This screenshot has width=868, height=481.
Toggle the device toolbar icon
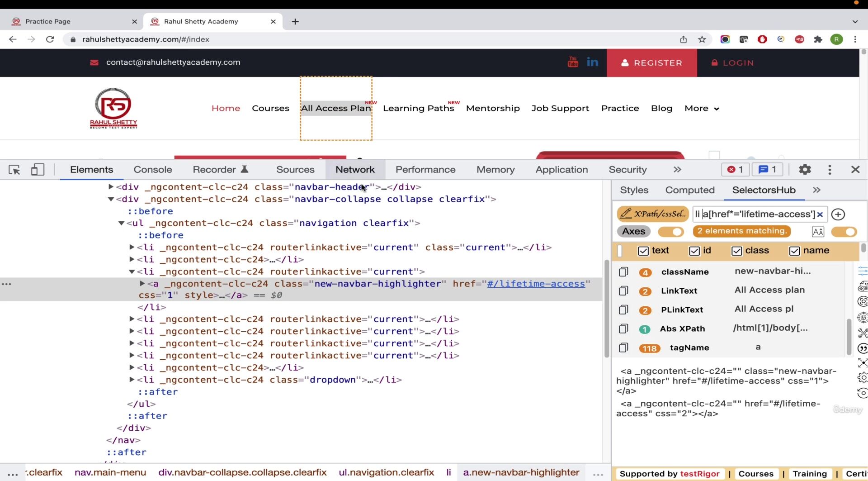pyautogui.click(x=38, y=170)
